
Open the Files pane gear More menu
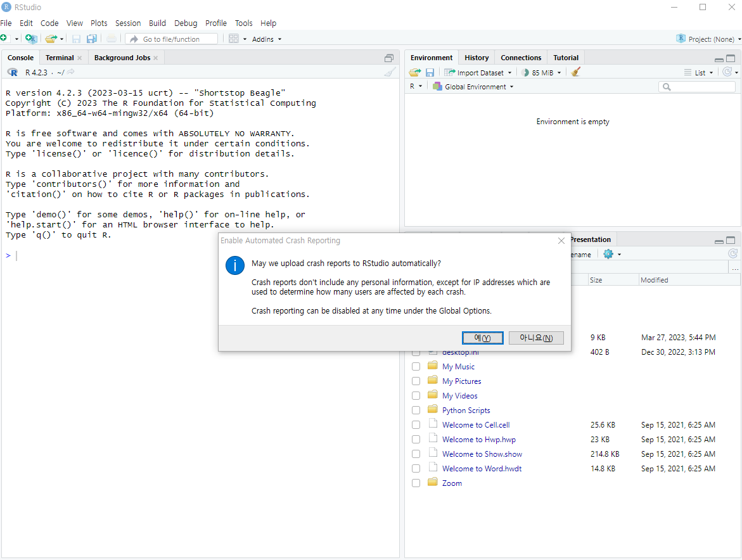click(612, 255)
